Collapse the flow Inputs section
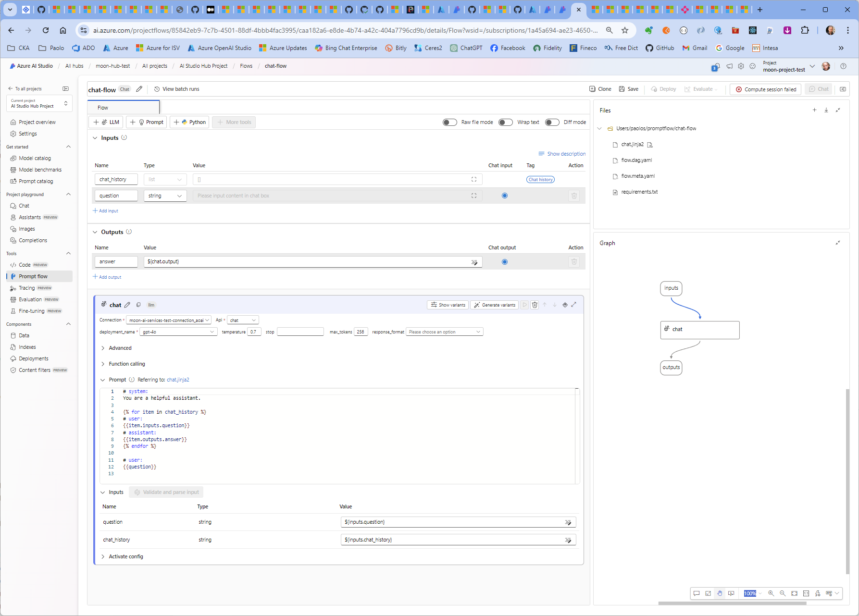859x616 pixels. (95, 138)
